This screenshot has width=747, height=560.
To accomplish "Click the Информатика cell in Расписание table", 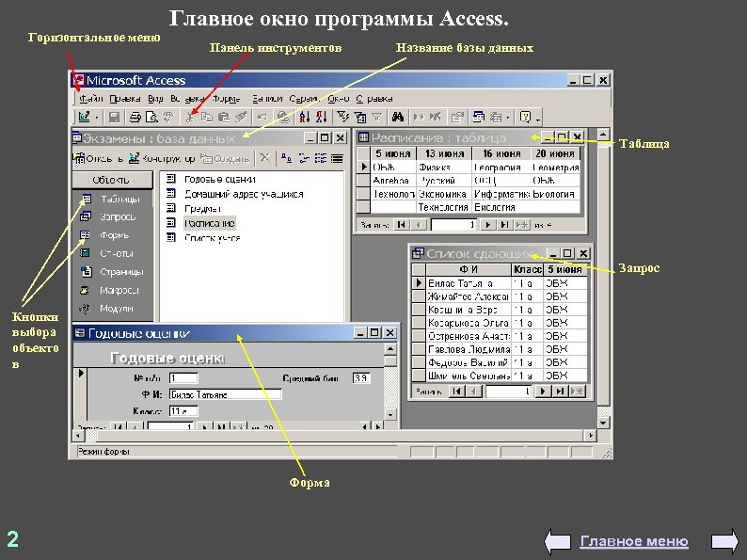I will (501, 194).
